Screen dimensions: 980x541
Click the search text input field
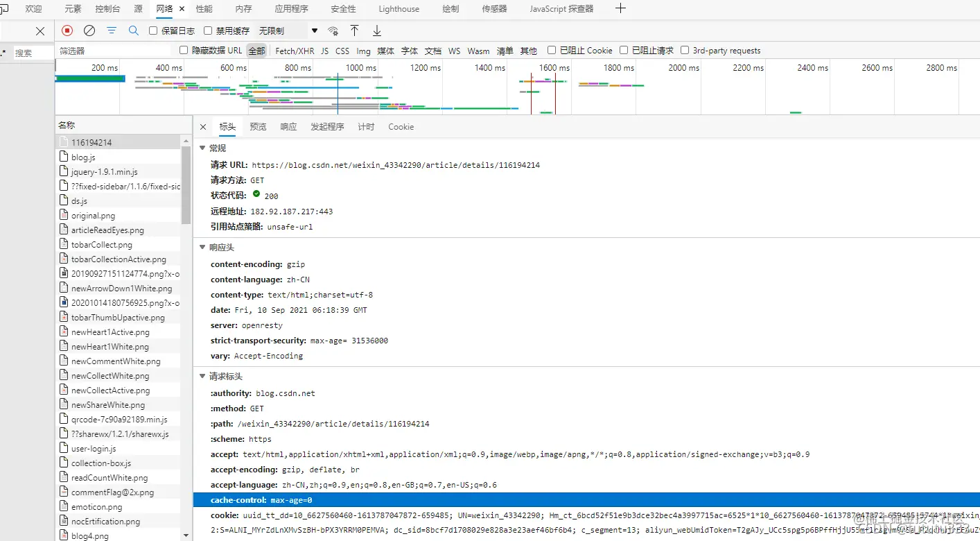[x=33, y=53]
